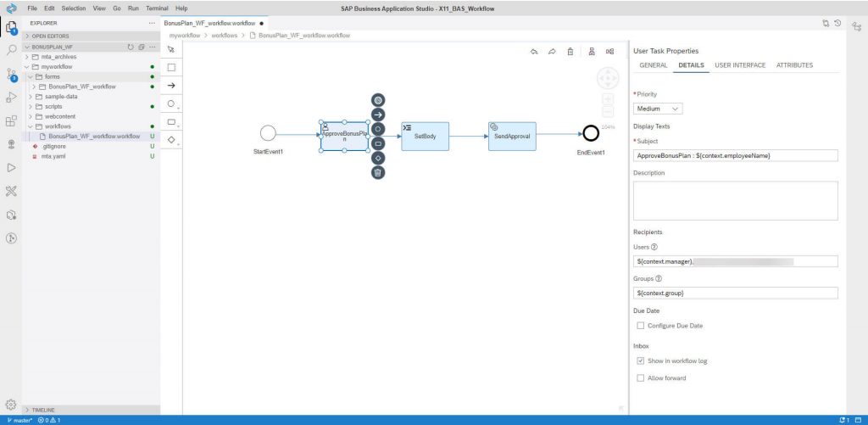Open the Extensions view icon
Viewport: 868px width, 425px height.
coord(10,120)
